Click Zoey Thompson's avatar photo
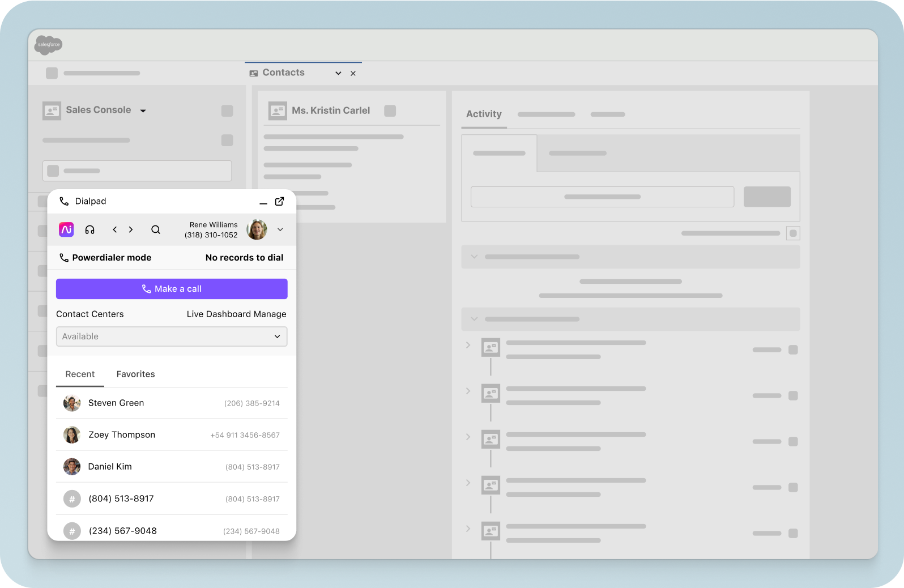 tap(72, 435)
